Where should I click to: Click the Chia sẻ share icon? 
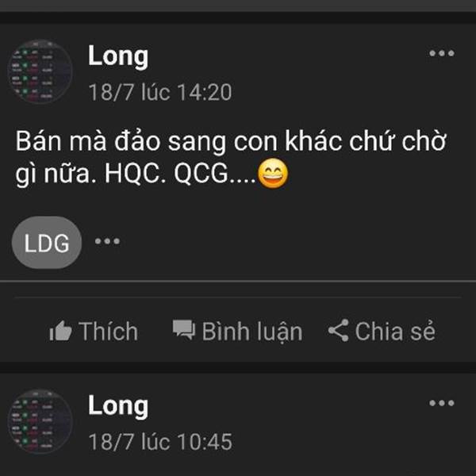338,330
